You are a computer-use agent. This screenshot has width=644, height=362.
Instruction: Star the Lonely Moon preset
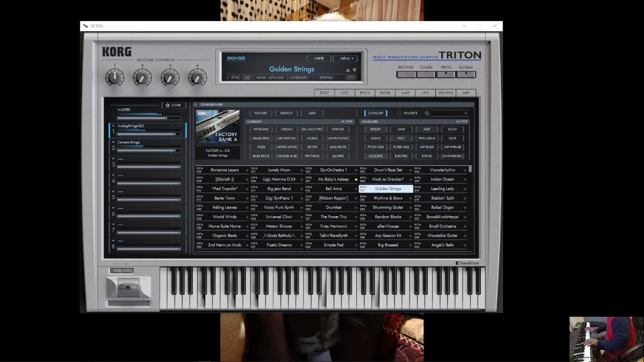click(301, 170)
